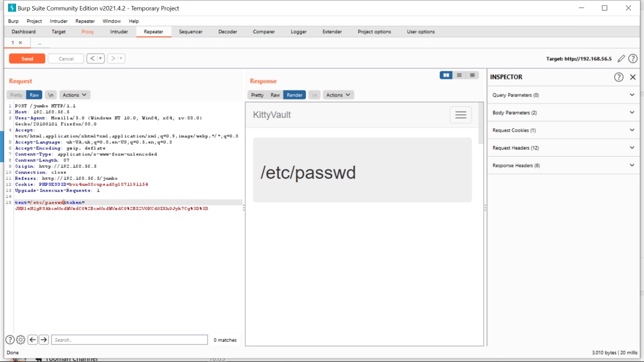Open forward history dropdown arrow
The image size is (644, 362).
click(121, 58)
